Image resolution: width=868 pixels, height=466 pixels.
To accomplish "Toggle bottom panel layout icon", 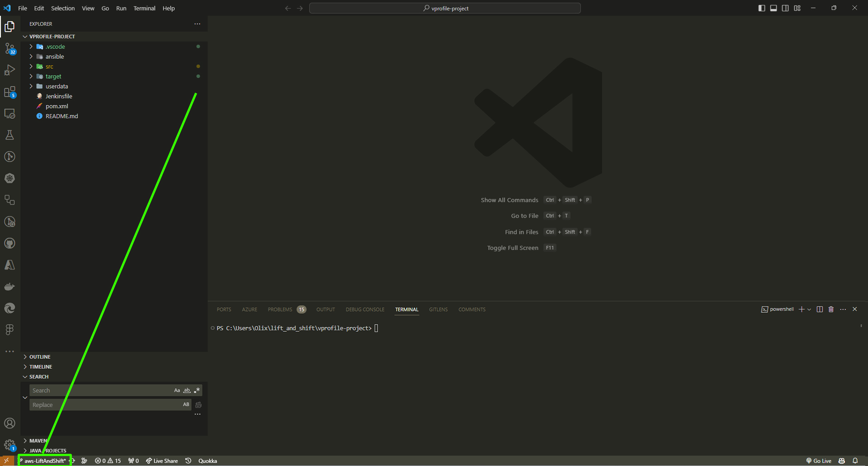I will point(774,8).
